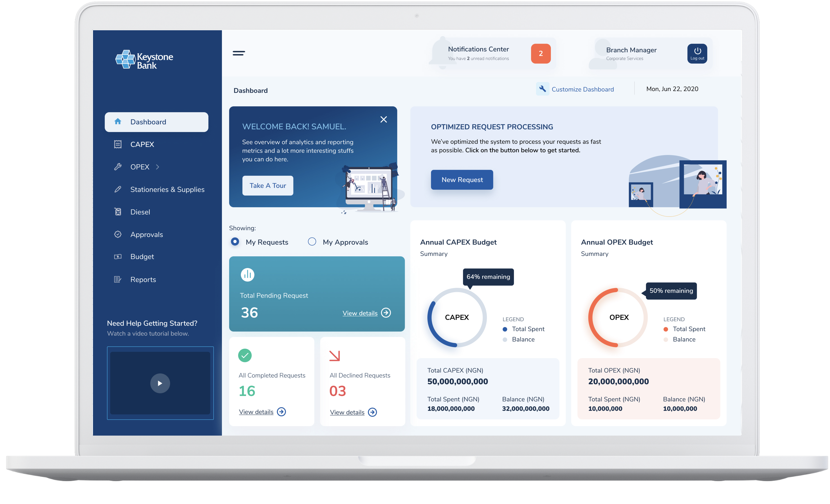Screen dimensions: 830x504
Task: Click the CAPEX donut chart
Action: tap(457, 318)
